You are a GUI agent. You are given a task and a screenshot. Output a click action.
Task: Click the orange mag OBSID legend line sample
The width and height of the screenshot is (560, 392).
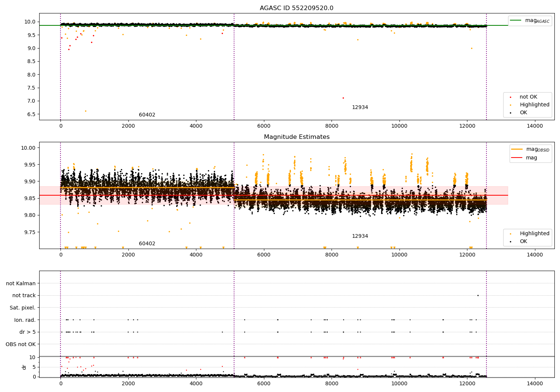(517, 149)
